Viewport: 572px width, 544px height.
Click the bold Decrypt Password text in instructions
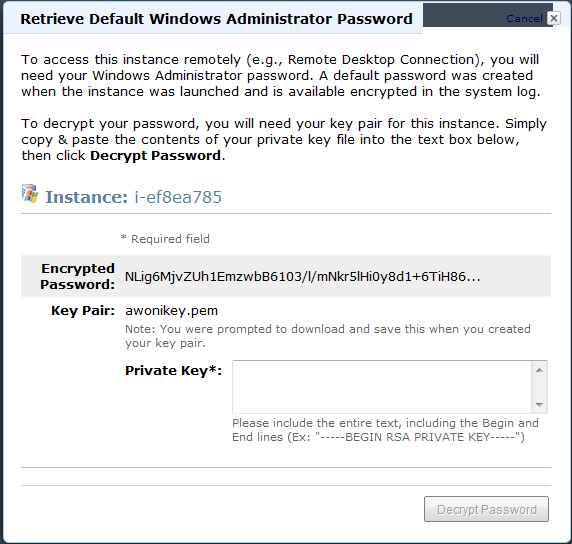(155, 156)
